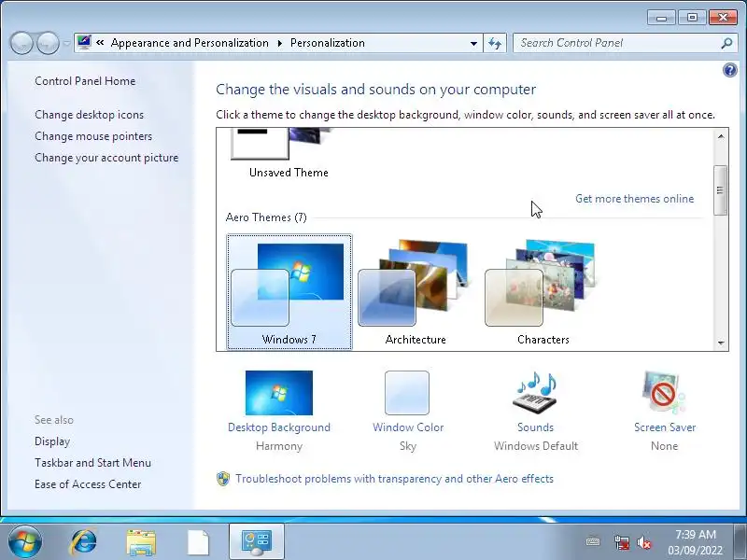
Task: Open Change mouse pointers link
Action: tap(93, 136)
